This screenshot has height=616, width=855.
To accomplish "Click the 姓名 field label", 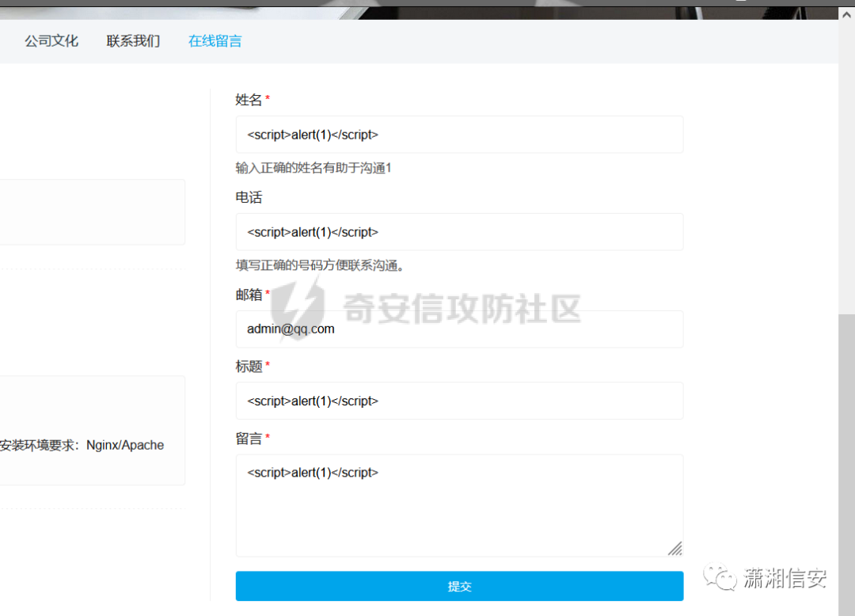I will [x=249, y=100].
